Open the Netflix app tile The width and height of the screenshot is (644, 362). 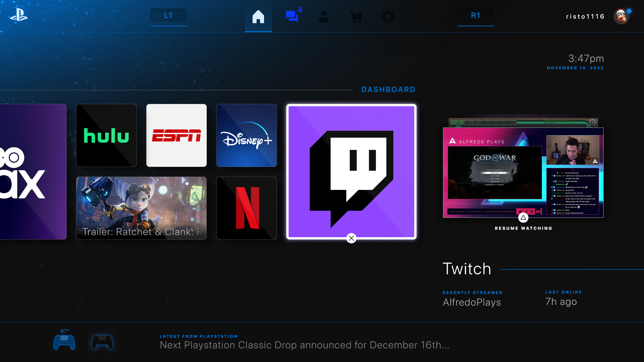pyautogui.click(x=247, y=208)
